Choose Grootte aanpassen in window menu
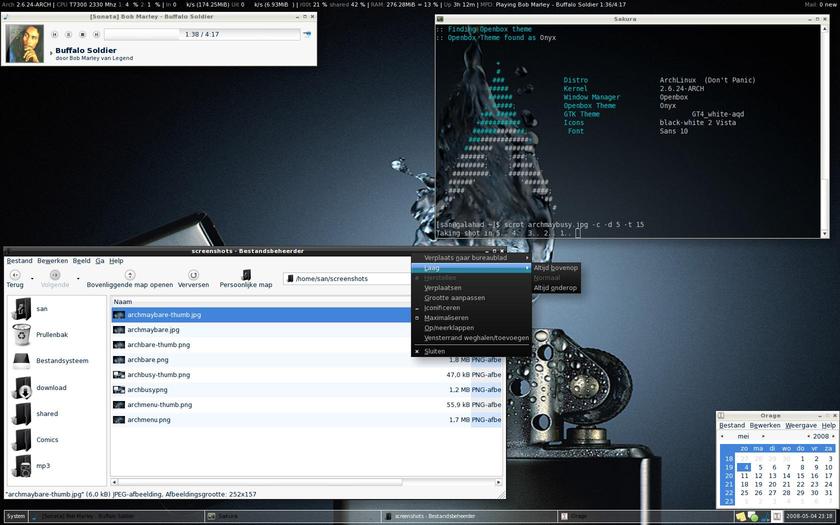840x525 pixels. [x=471, y=298]
